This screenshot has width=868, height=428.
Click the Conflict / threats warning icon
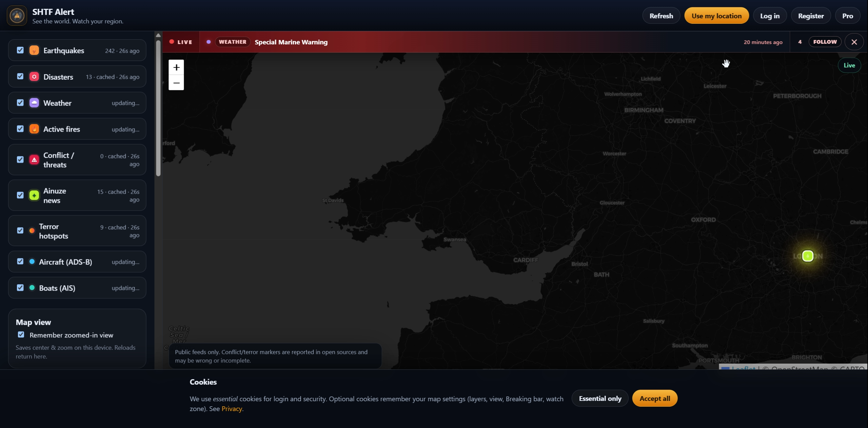tap(34, 160)
